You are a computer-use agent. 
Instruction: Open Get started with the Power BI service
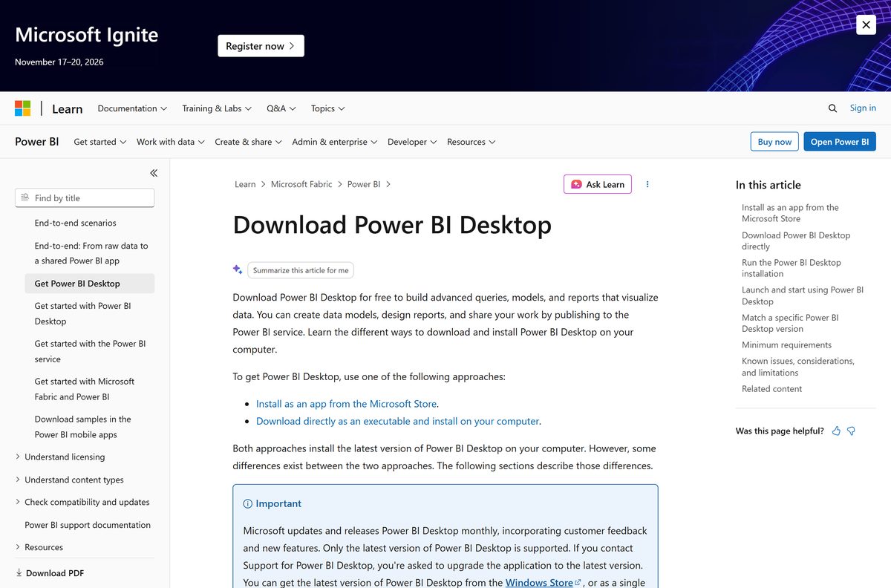[x=90, y=351]
